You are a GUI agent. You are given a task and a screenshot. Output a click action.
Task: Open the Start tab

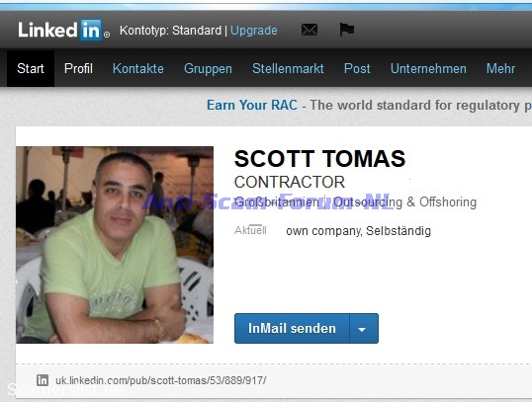(x=31, y=68)
